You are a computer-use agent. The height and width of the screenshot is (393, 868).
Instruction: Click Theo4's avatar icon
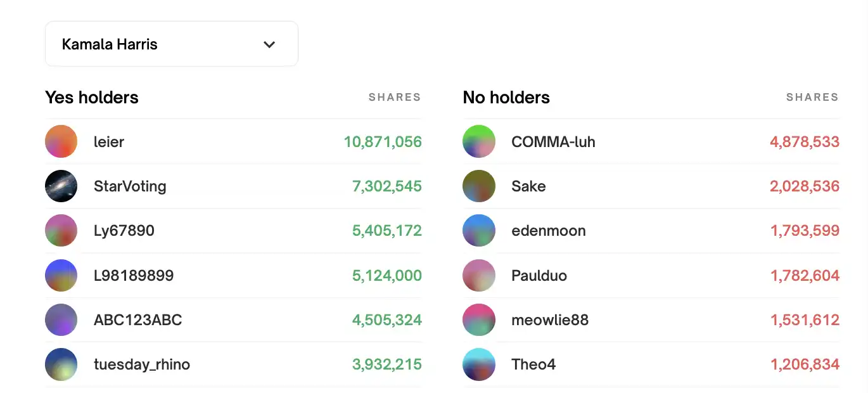pyautogui.click(x=479, y=364)
